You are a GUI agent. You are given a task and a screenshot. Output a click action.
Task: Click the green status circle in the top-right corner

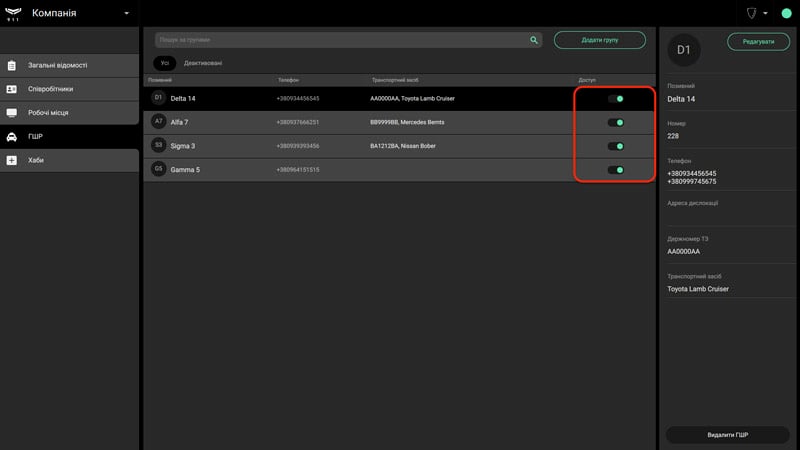[x=786, y=13]
